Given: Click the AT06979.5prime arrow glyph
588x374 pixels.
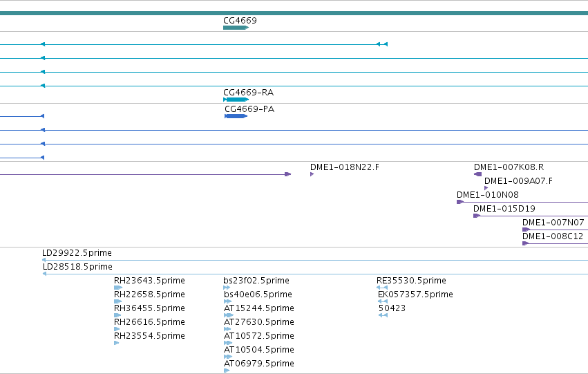Looking at the screenshot, I should point(227,371).
